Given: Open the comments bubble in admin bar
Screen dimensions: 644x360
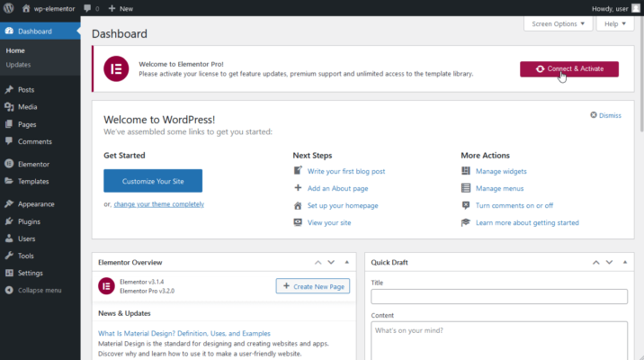Looking at the screenshot, I should point(90,8).
